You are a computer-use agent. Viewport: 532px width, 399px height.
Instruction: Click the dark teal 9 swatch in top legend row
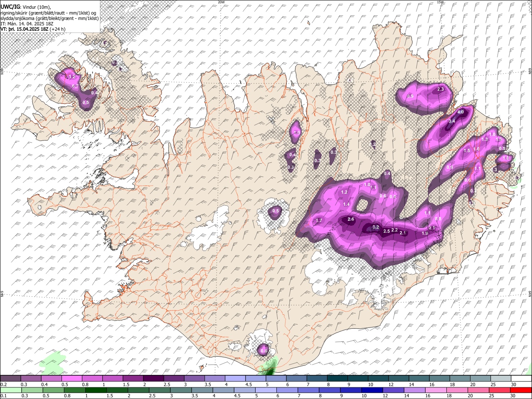(337, 378)
